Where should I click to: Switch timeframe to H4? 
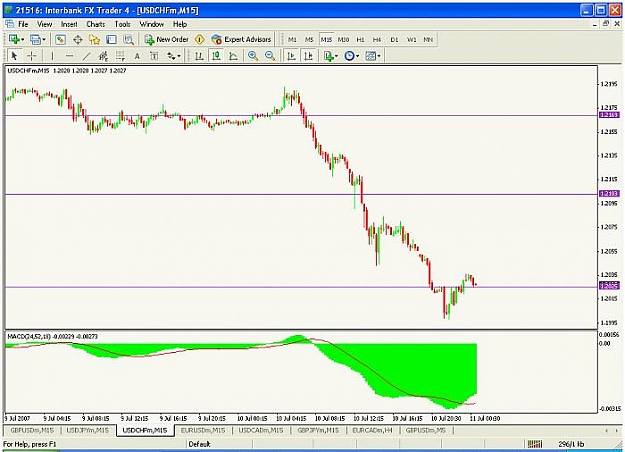[377, 39]
